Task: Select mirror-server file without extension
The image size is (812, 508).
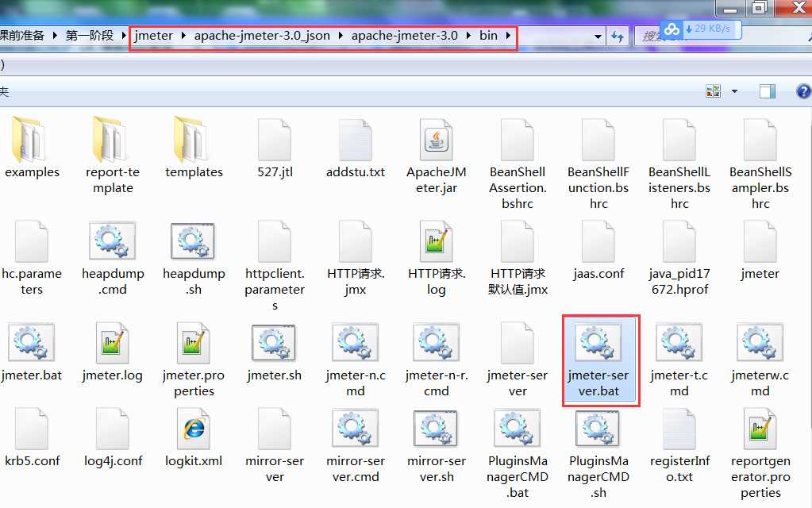Action: (275, 445)
